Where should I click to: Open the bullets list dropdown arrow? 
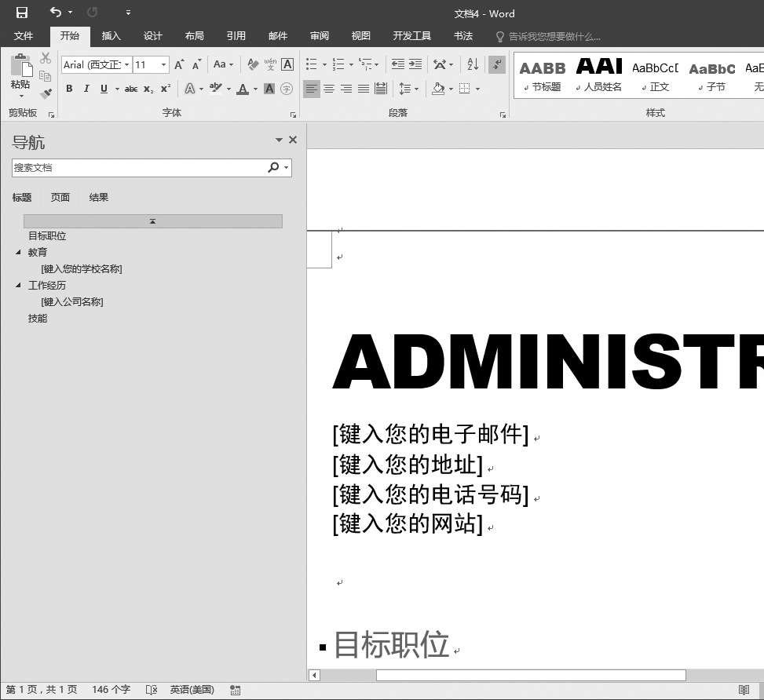324,65
